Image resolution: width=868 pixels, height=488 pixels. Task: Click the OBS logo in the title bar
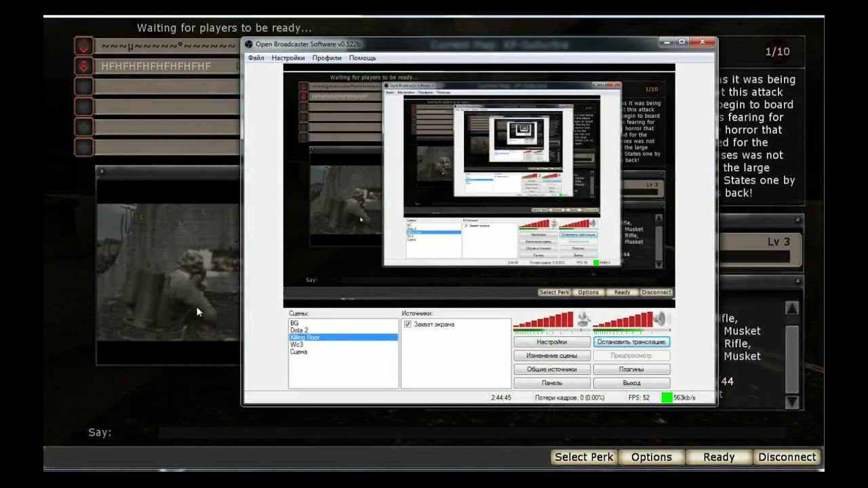(249, 45)
